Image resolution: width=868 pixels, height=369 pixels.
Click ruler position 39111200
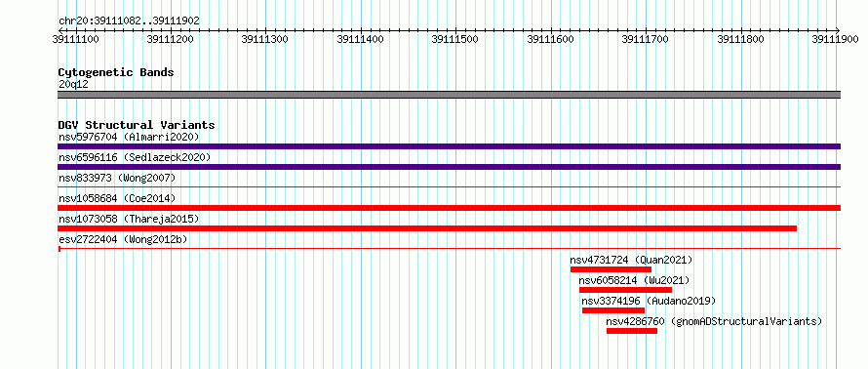pyautogui.click(x=171, y=39)
